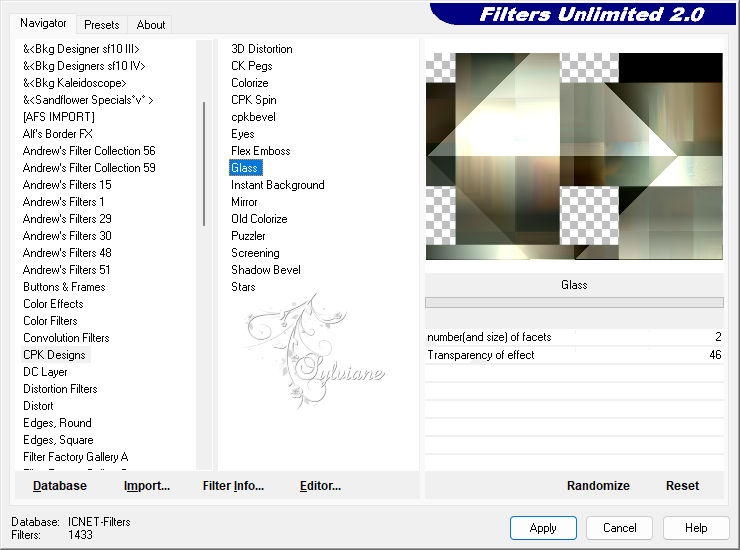Select Alf's Border FX category
Screen dimensions: 740x550
pos(58,134)
